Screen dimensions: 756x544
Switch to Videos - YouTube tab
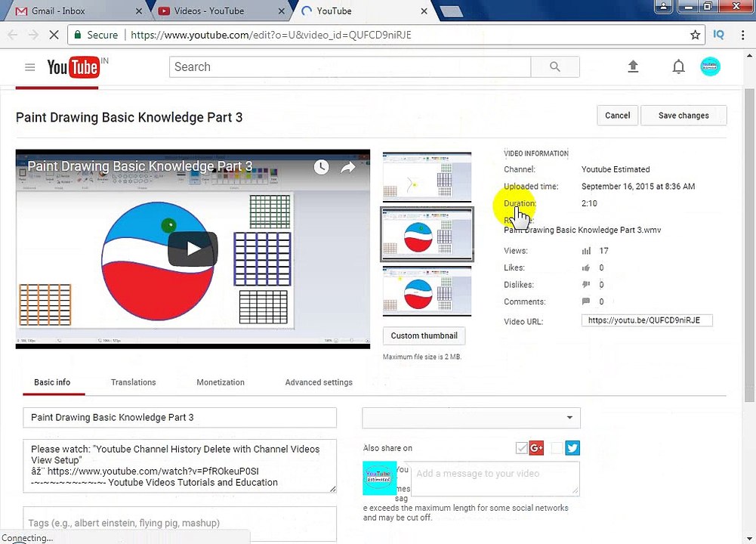click(219, 11)
